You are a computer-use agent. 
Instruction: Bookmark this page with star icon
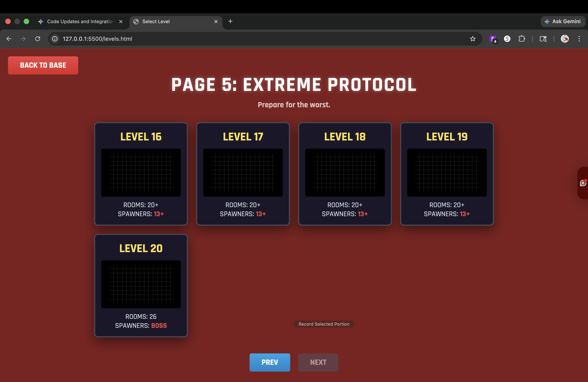[472, 39]
